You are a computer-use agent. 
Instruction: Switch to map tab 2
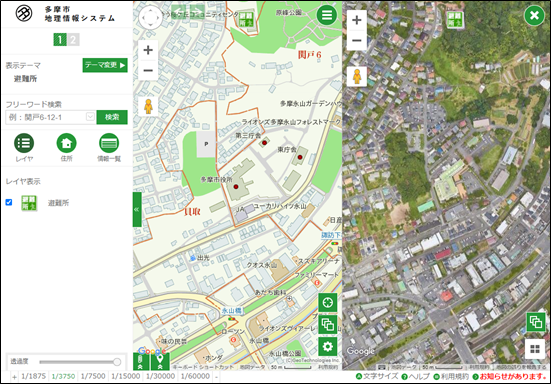(x=73, y=40)
